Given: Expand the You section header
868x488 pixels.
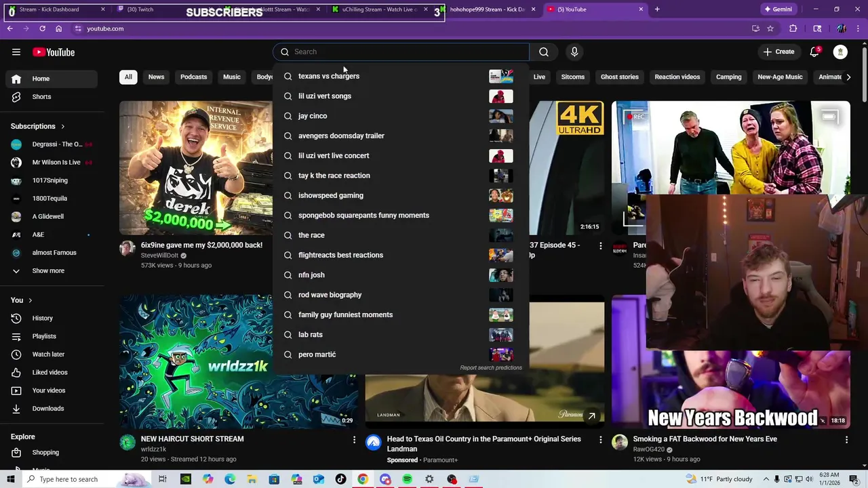Looking at the screenshot, I should tap(22, 300).
